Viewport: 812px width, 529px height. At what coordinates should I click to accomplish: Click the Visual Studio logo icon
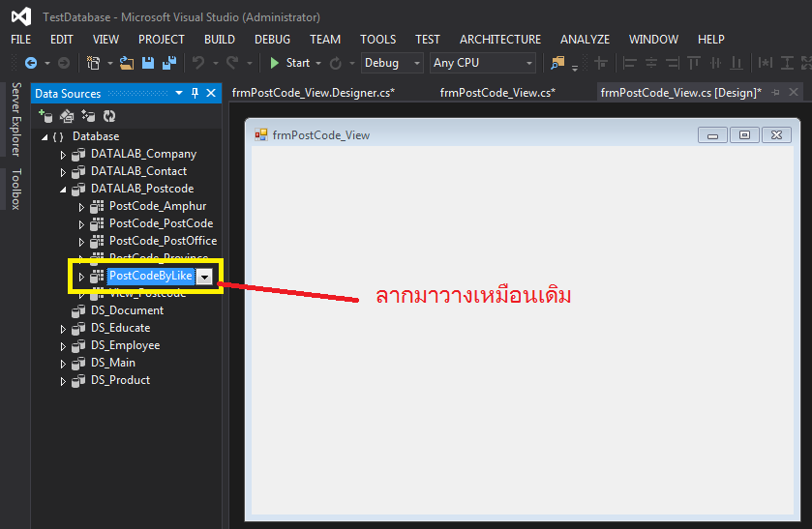[x=21, y=17]
